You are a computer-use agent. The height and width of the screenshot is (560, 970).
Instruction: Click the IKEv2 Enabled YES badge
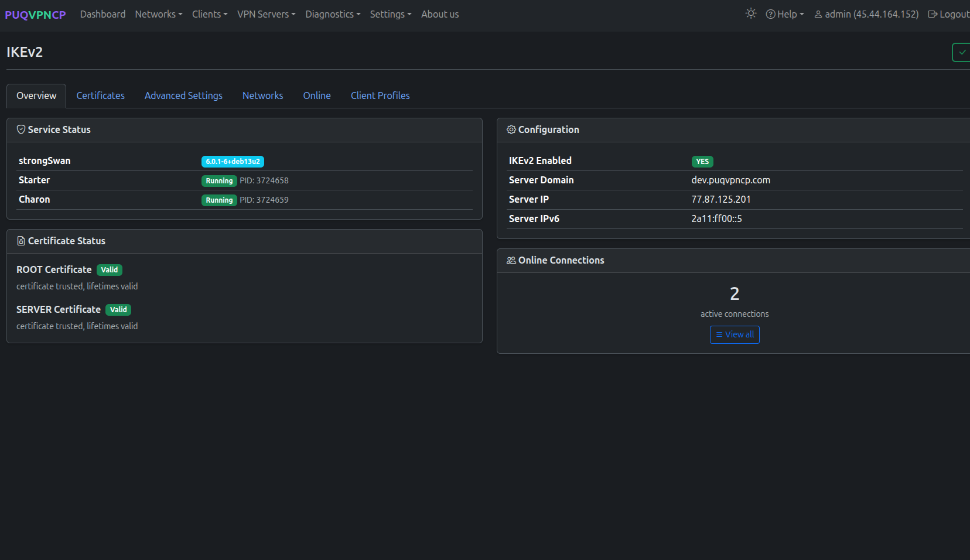point(702,162)
